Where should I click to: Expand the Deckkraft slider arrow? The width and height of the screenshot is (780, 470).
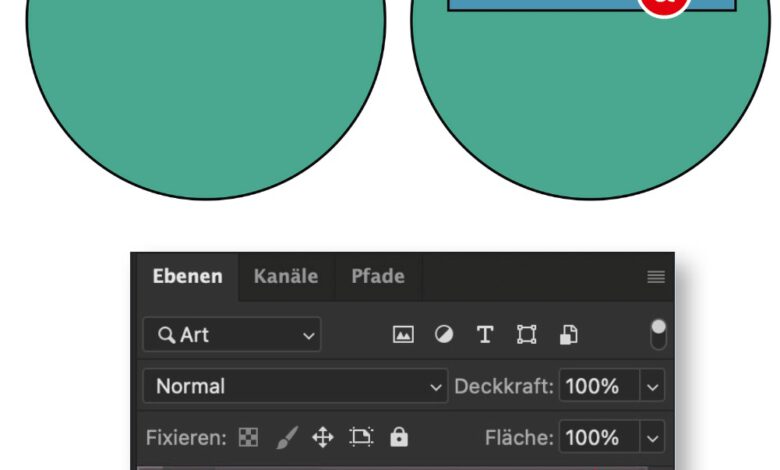(x=653, y=386)
